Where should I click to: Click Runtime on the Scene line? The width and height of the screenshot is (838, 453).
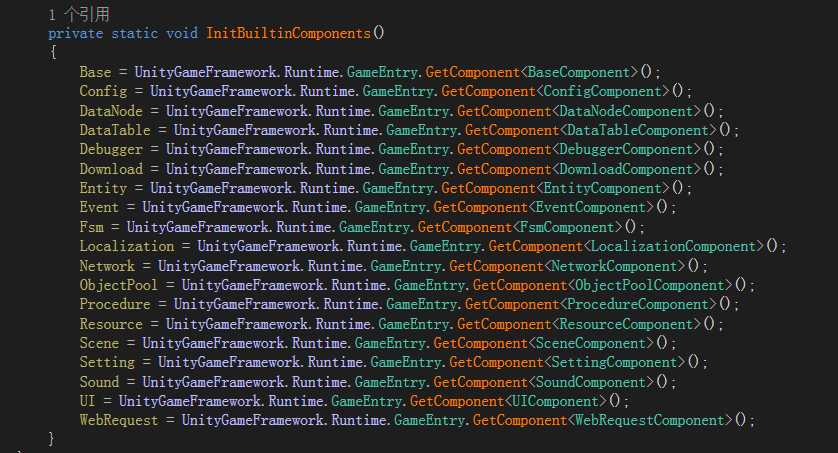319,343
